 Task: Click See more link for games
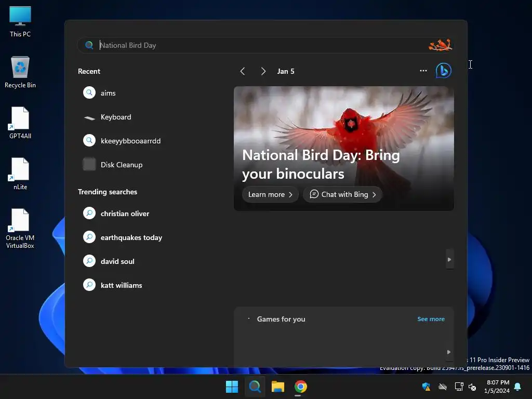point(431,319)
